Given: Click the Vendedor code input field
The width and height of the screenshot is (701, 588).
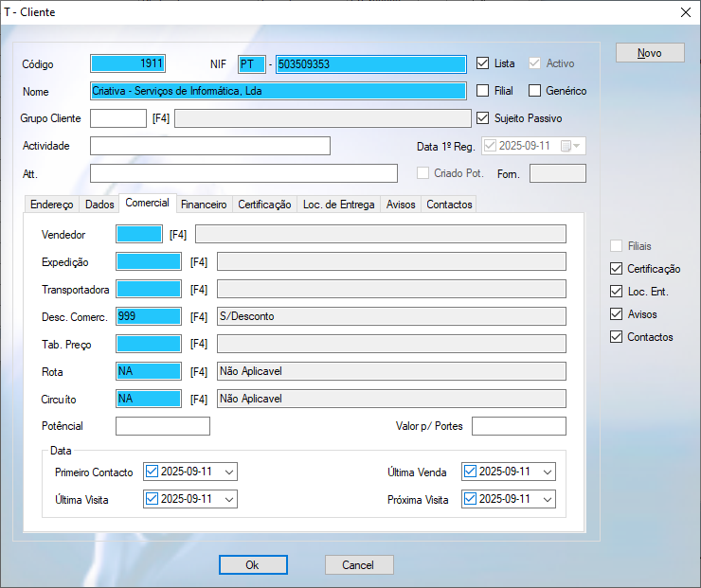Looking at the screenshot, I should click(x=138, y=234).
